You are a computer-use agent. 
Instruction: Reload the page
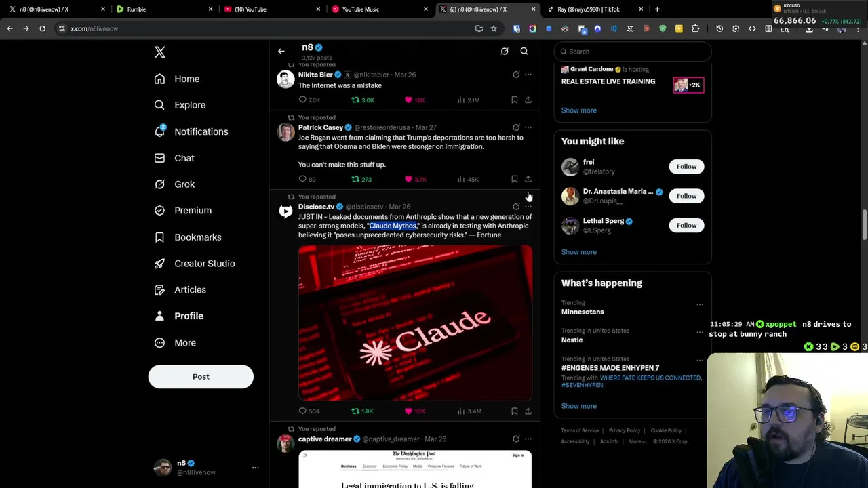tap(42, 28)
